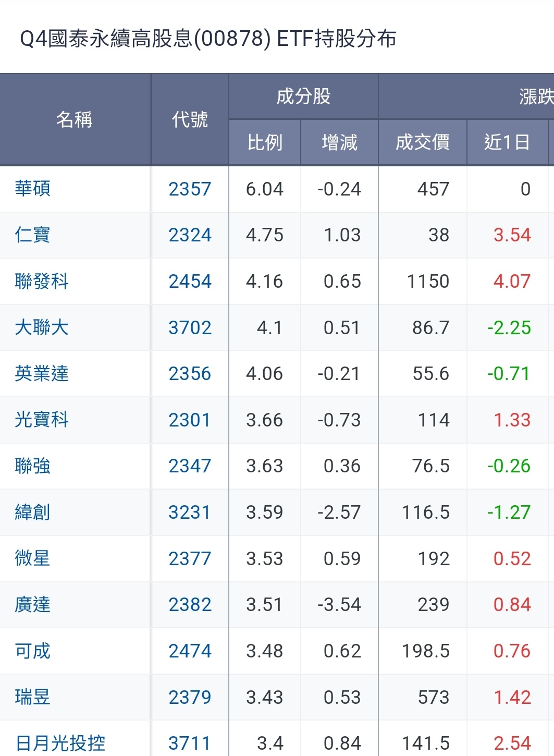
Task: Open the 日月光投控 stock link
Action: click(x=60, y=743)
